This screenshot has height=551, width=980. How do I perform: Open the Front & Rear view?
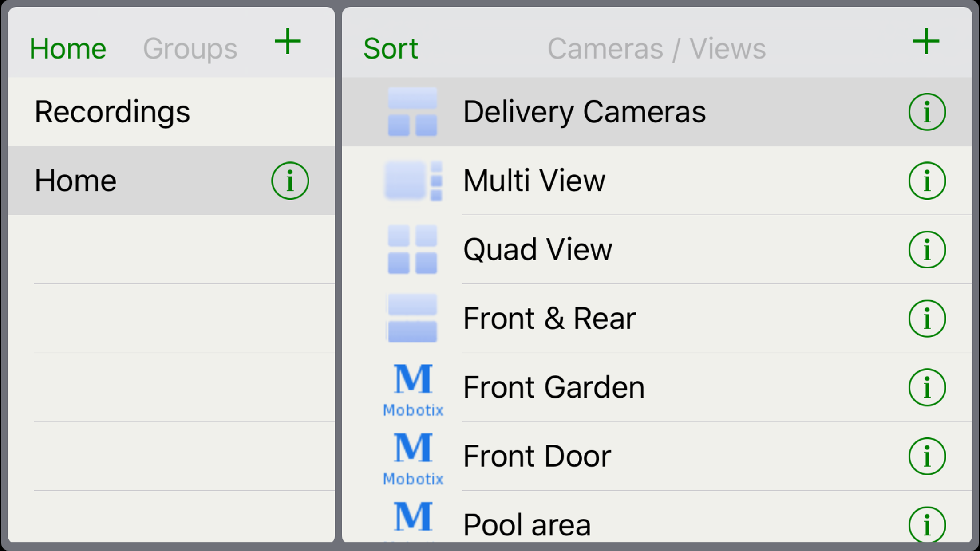(x=549, y=318)
